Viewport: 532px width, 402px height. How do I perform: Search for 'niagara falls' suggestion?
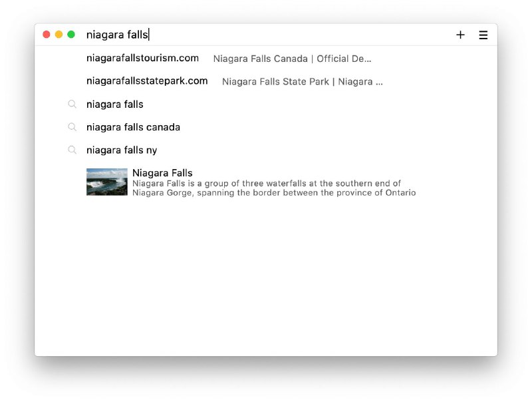(x=115, y=104)
